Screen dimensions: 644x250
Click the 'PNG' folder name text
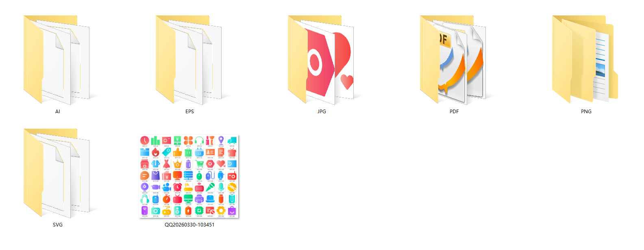(x=586, y=112)
